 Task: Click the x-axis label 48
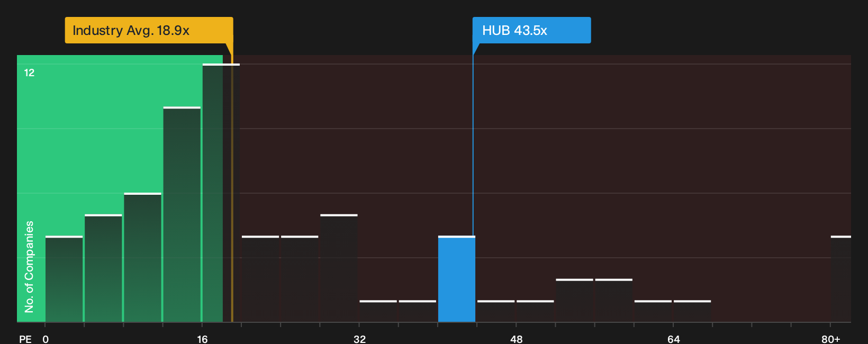(517, 339)
